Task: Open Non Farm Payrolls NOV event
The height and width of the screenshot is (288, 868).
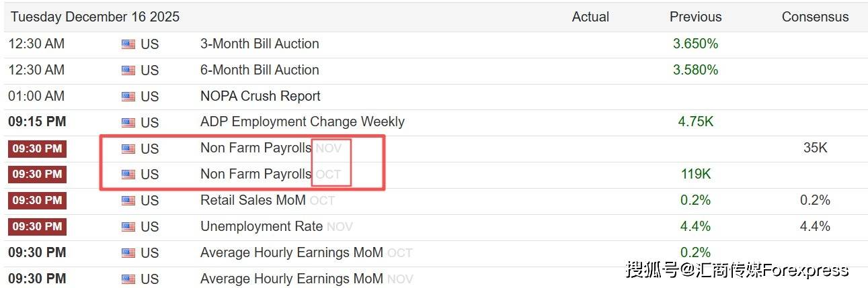Action: coord(255,148)
